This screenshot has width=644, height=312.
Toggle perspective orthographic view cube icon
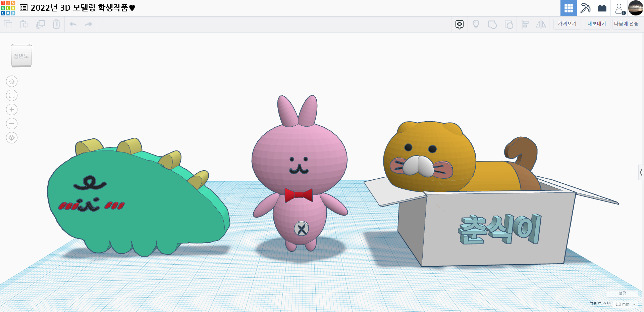[x=12, y=138]
